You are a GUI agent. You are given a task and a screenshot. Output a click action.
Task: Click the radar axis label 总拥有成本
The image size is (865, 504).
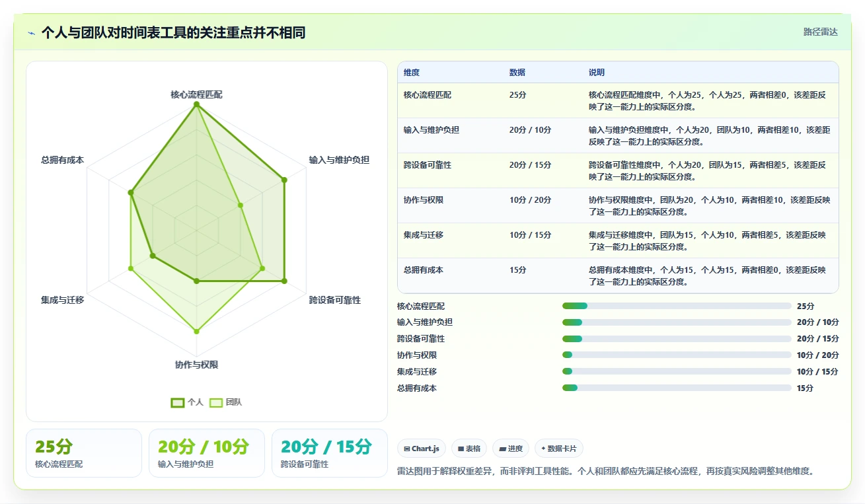point(62,160)
